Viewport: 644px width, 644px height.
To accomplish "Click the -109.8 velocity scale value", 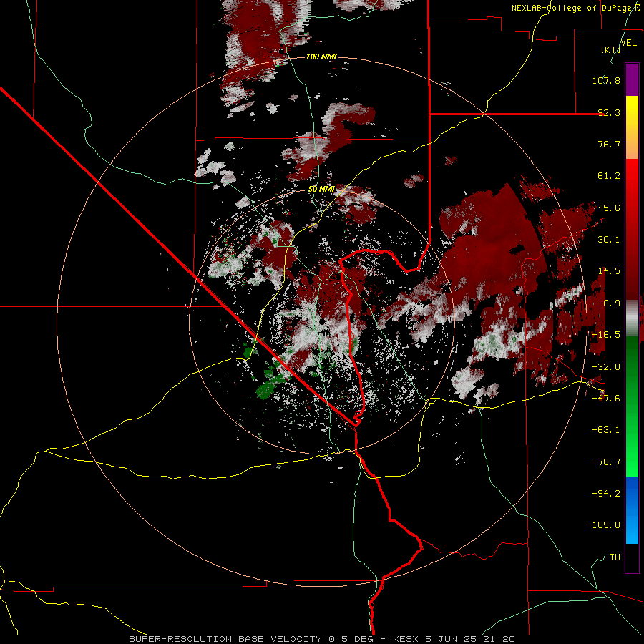I will 603,525.
